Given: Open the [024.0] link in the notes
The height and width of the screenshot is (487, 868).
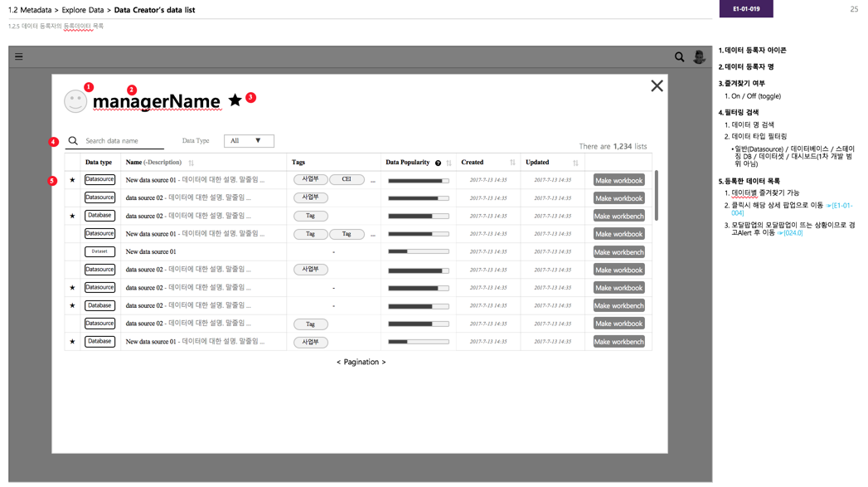Looking at the screenshot, I should [790, 232].
